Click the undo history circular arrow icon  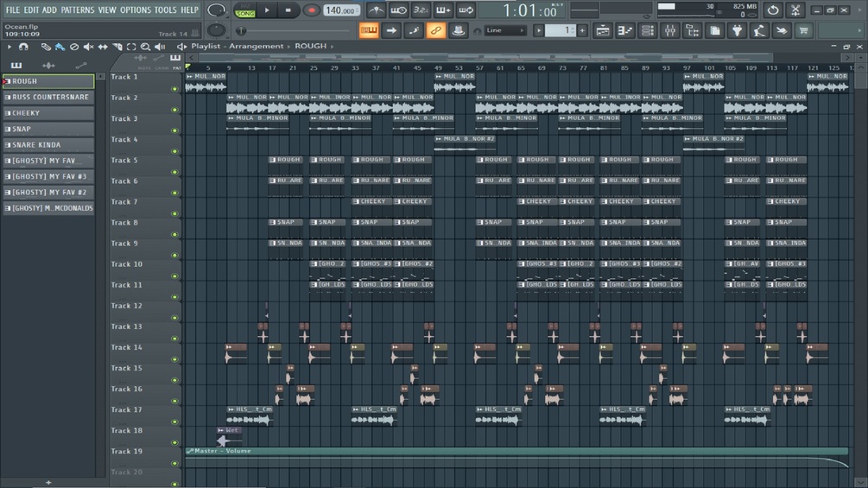(x=773, y=10)
